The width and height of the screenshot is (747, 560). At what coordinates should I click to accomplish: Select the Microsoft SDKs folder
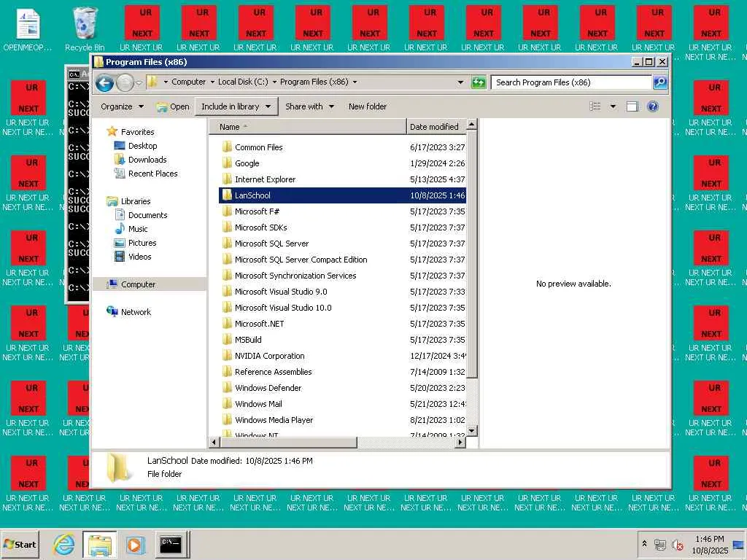pos(260,227)
